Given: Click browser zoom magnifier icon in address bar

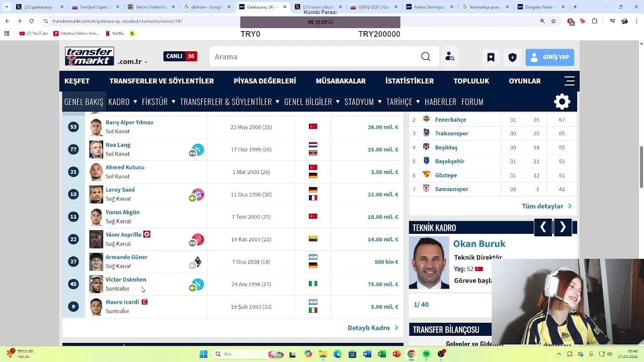Looking at the screenshot, I should point(542,22).
